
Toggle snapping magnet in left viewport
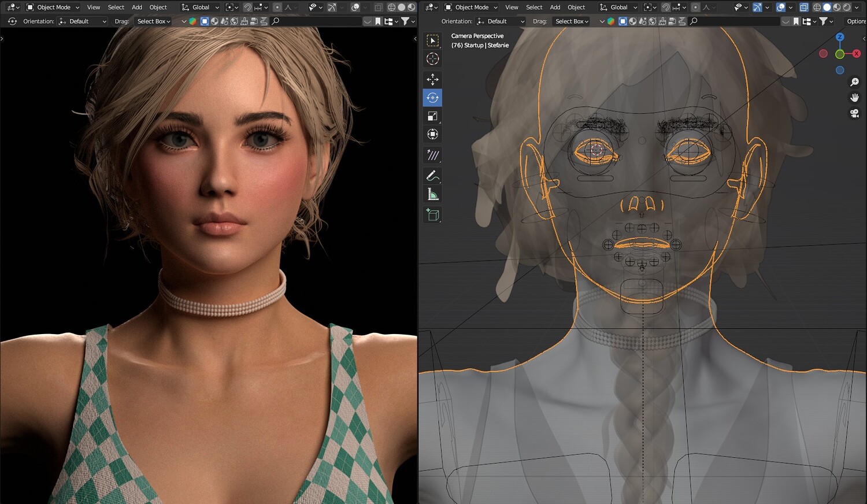click(248, 8)
